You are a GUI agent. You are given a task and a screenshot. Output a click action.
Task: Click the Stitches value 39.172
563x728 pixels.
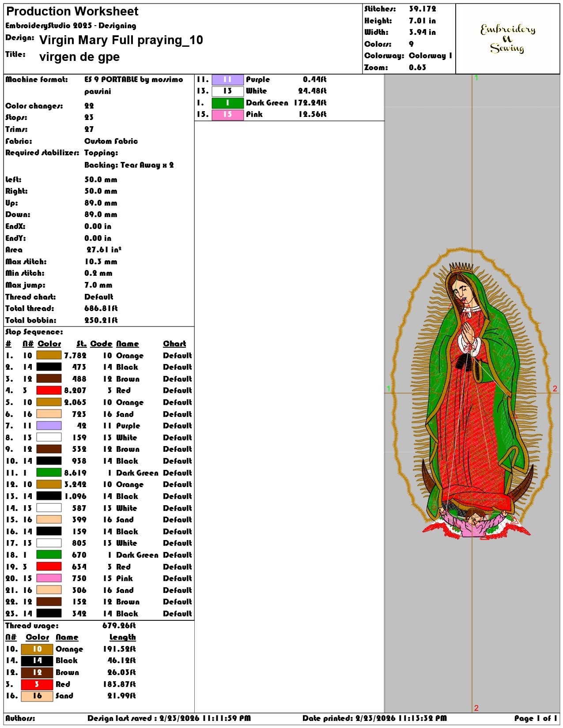pos(423,9)
